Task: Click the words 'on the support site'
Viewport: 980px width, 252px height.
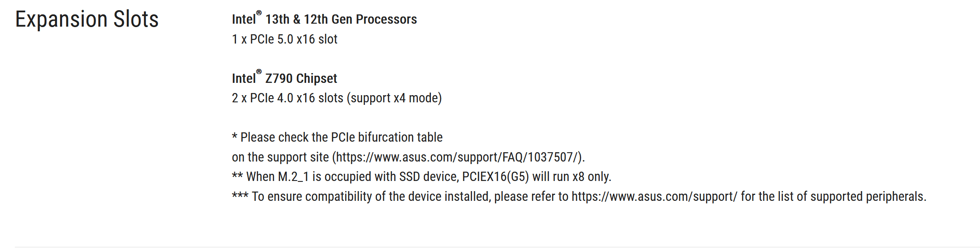Action: (x=280, y=157)
